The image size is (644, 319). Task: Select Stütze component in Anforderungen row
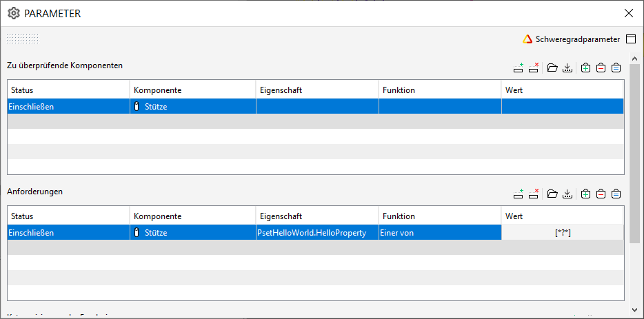193,233
